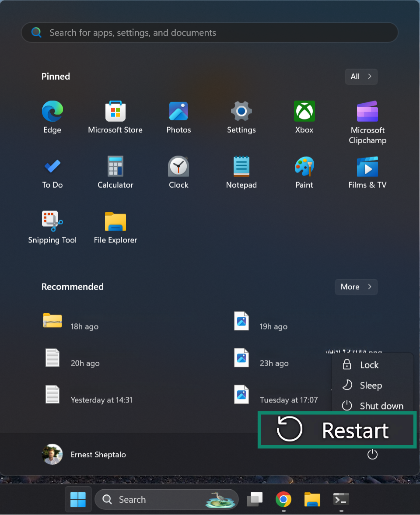The image size is (420, 515).
Task: Expand the More recommended items
Action: 356,287
